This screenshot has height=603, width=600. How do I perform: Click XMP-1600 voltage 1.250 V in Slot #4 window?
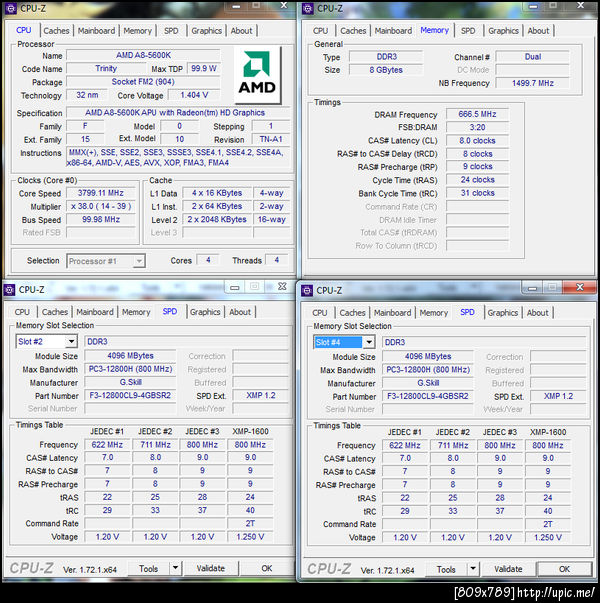[x=548, y=537]
